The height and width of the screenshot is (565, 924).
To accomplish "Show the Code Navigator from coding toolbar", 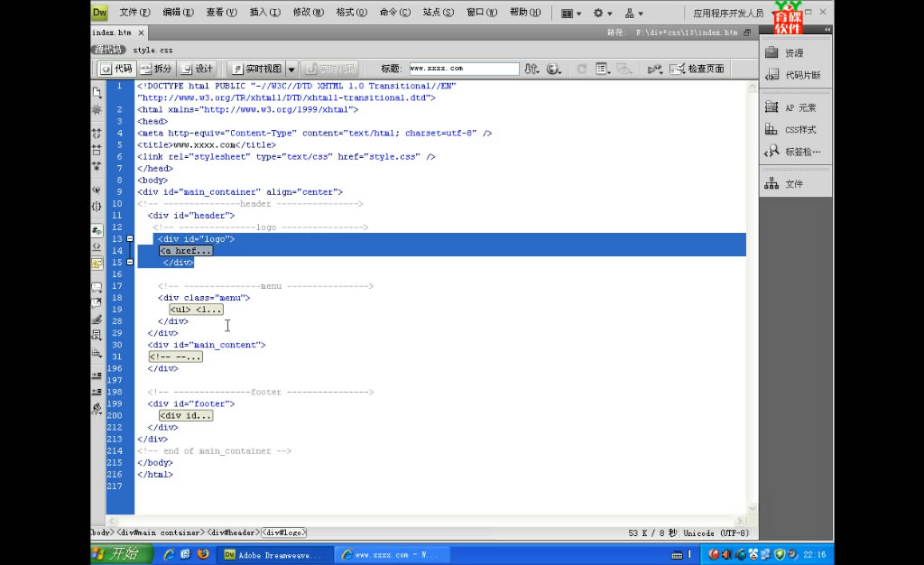I will pyautogui.click(x=97, y=109).
